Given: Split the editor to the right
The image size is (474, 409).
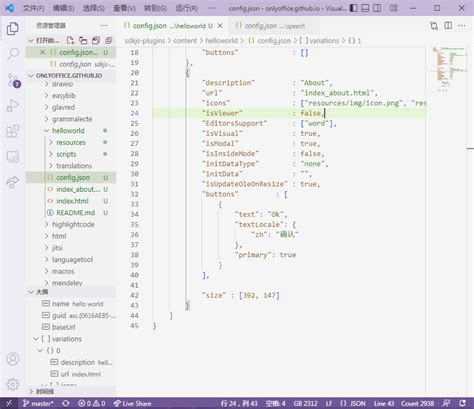Looking at the screenshot, I should [x=448, y=26].
